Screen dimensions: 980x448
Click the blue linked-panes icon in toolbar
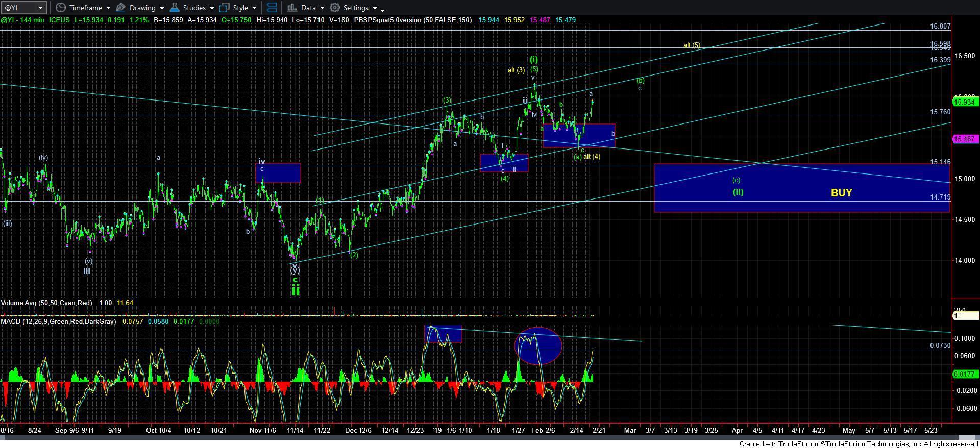(x=272, y=8)
